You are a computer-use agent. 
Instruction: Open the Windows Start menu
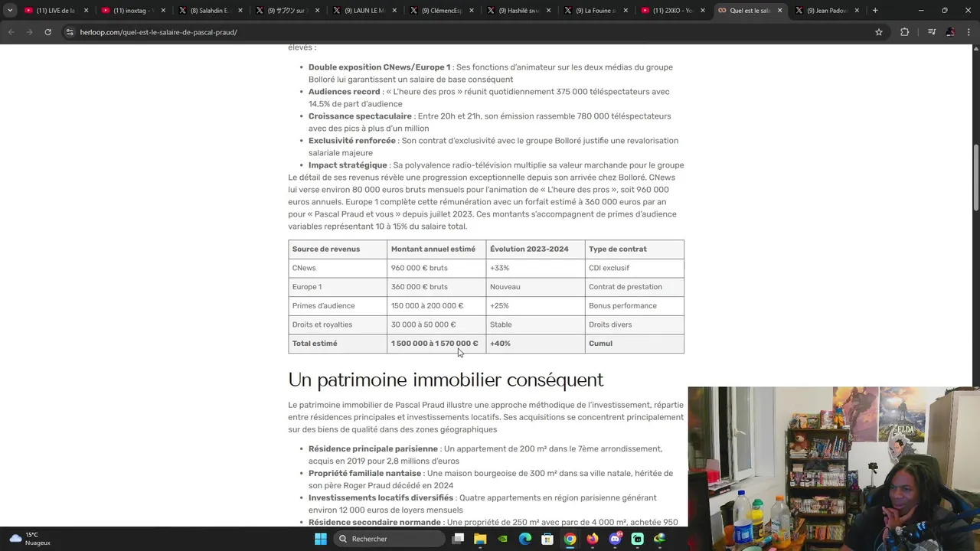[x=321, y=539]
